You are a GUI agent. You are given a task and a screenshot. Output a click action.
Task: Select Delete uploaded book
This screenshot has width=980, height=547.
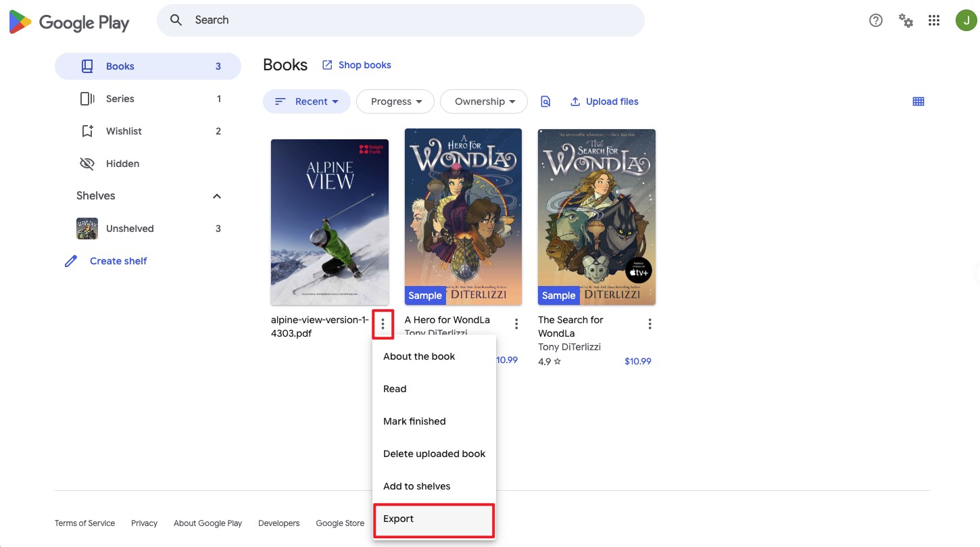click(x=434, y=454)
